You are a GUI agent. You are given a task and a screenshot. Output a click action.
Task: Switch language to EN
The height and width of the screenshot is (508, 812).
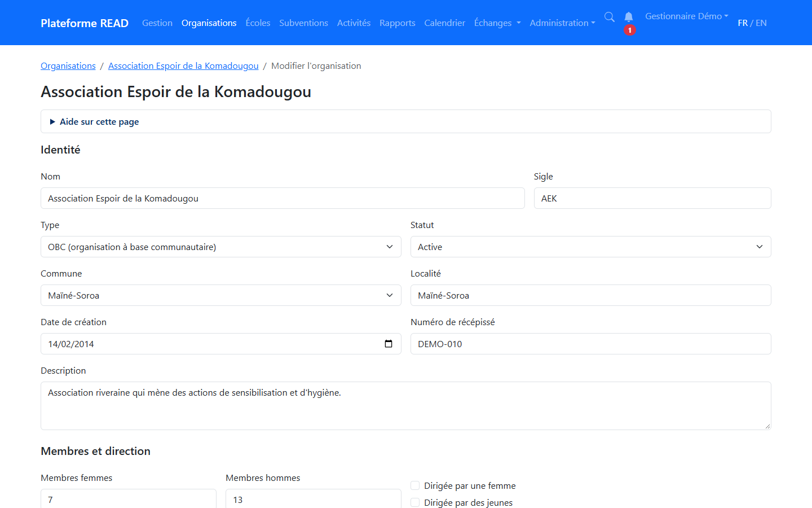pyautogui.click(x=761, y=23)
